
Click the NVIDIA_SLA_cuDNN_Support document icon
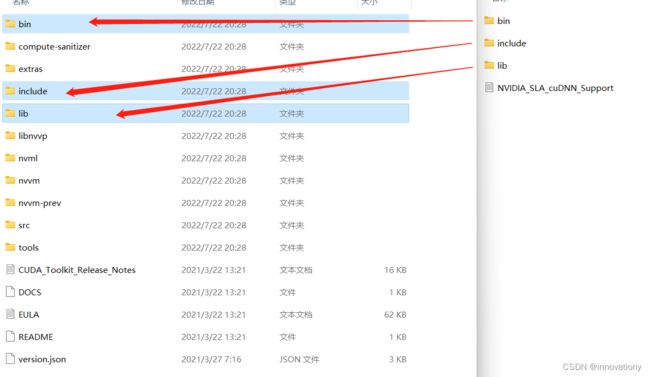(x=489, y=88)
